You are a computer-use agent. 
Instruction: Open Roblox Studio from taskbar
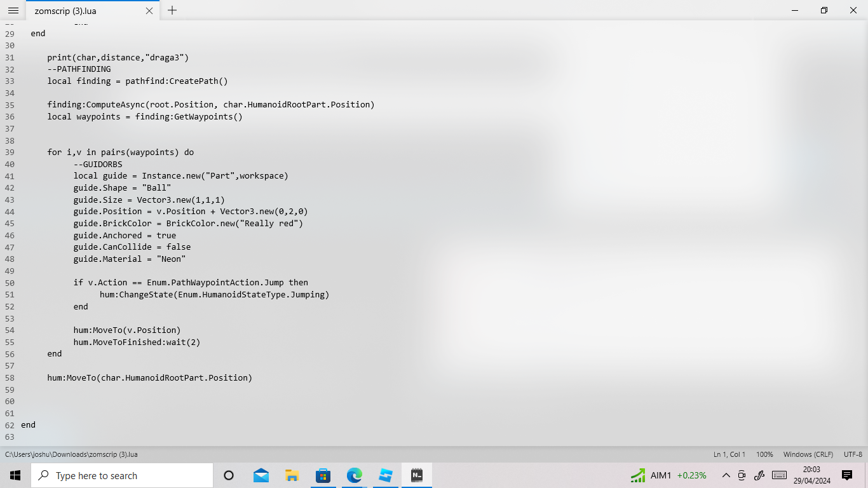pos(385,475)
